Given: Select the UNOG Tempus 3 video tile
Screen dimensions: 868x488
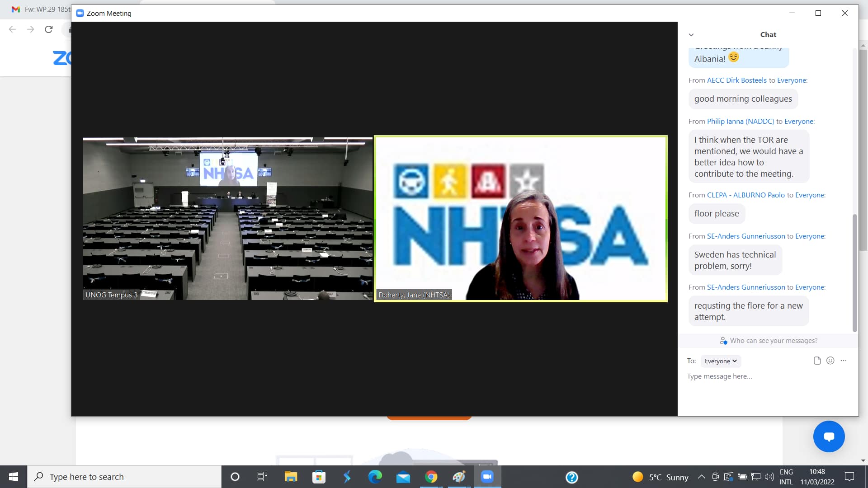Looking at the screenshot, I should pos(227,219).
